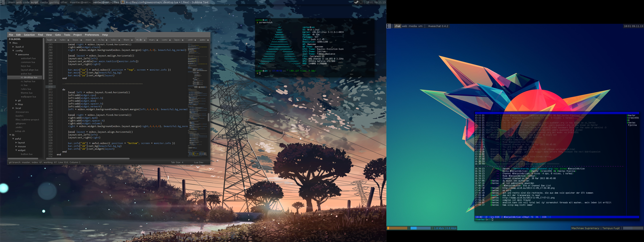Open the File menu
The width and height of the screenshot is (644, 242).
[x=11, y=35]
